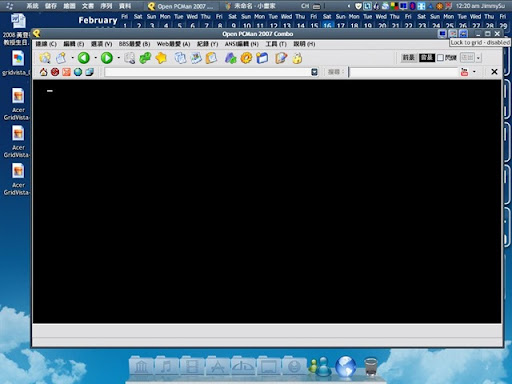Click the green reconnect links icon
The height and width of the screenshot is (384, 512).
(x=145, y=58)
